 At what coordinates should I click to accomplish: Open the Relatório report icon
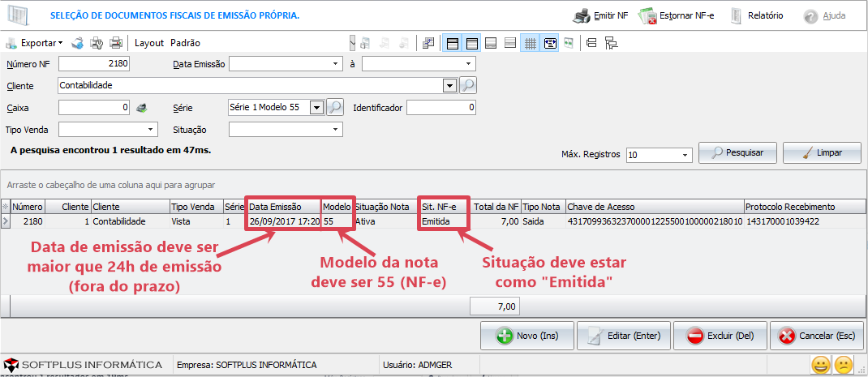[736, 15]
